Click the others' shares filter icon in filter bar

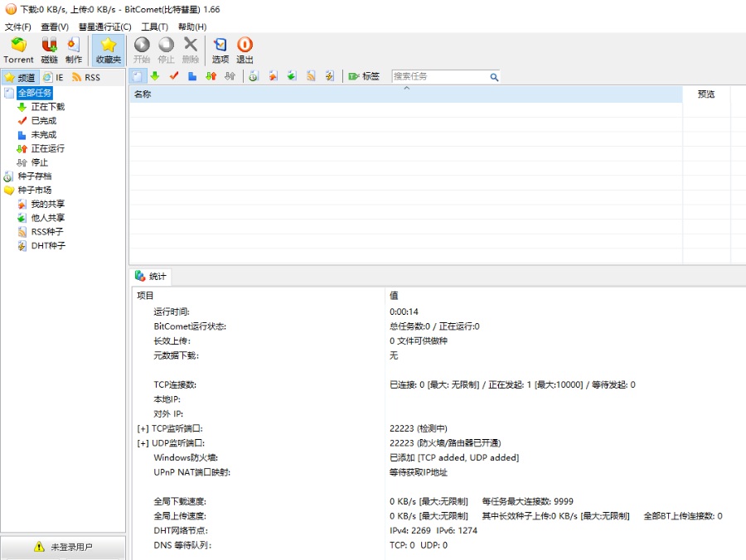click(292, 76)
